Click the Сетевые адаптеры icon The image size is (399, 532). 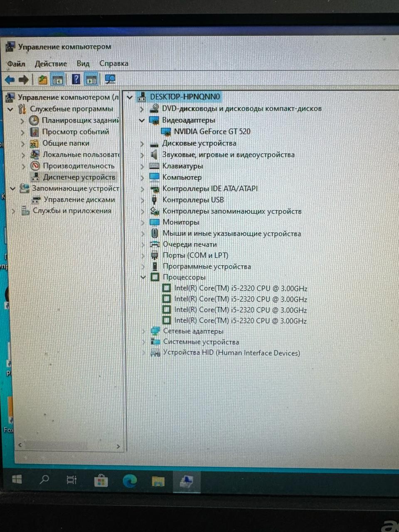click(155, 331)
